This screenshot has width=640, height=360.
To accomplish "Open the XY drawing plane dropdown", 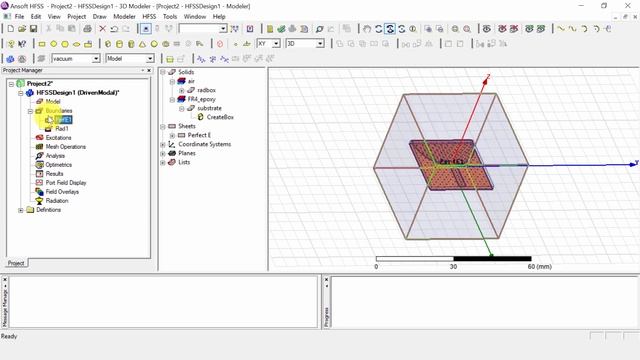I will (276, 44).
